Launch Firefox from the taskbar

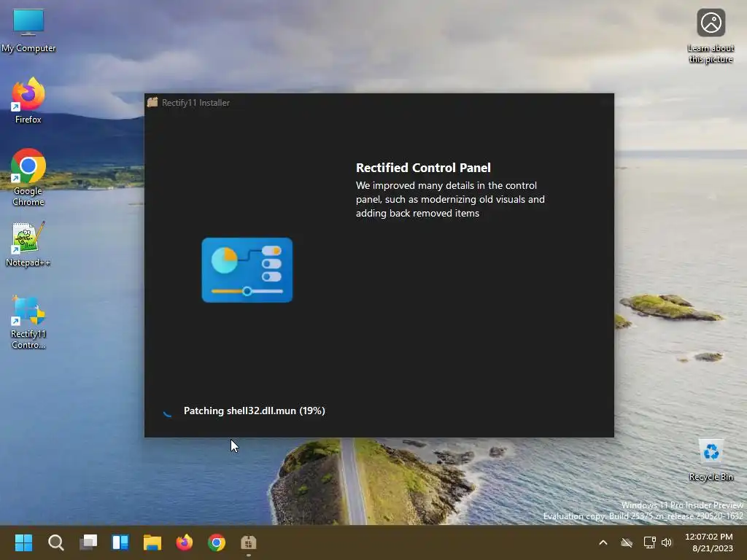(x=185, y=542)
